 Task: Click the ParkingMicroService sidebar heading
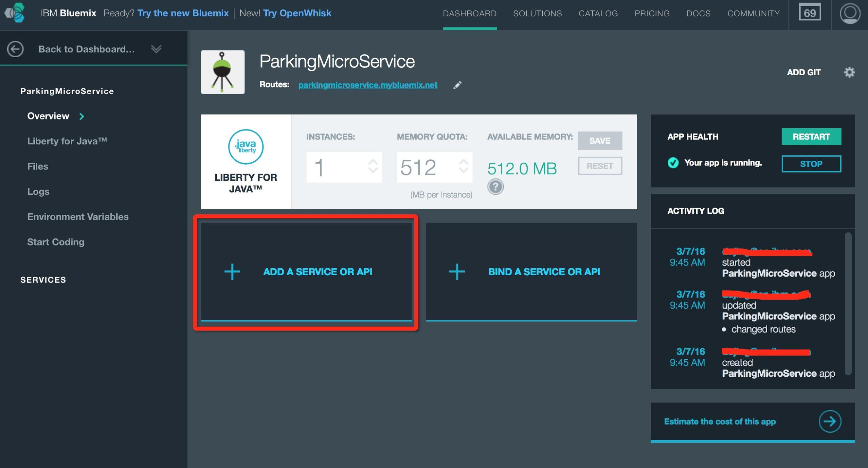pyautogui.click(x=67, y=91)
